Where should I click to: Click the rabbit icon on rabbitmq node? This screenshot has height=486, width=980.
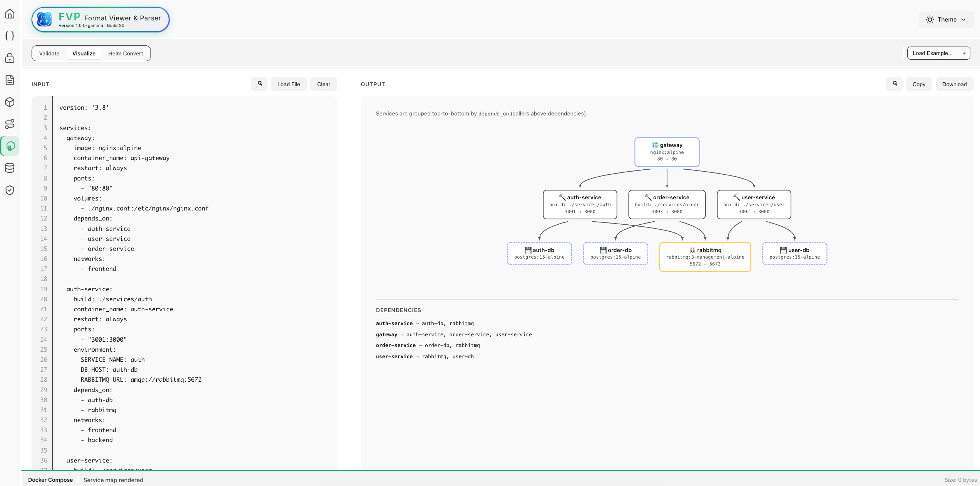[692, 250]
